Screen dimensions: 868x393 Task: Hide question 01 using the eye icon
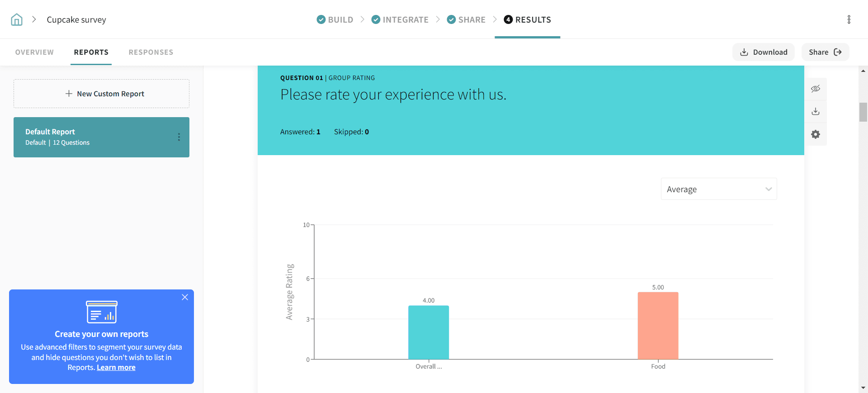[x=815, y=89]
